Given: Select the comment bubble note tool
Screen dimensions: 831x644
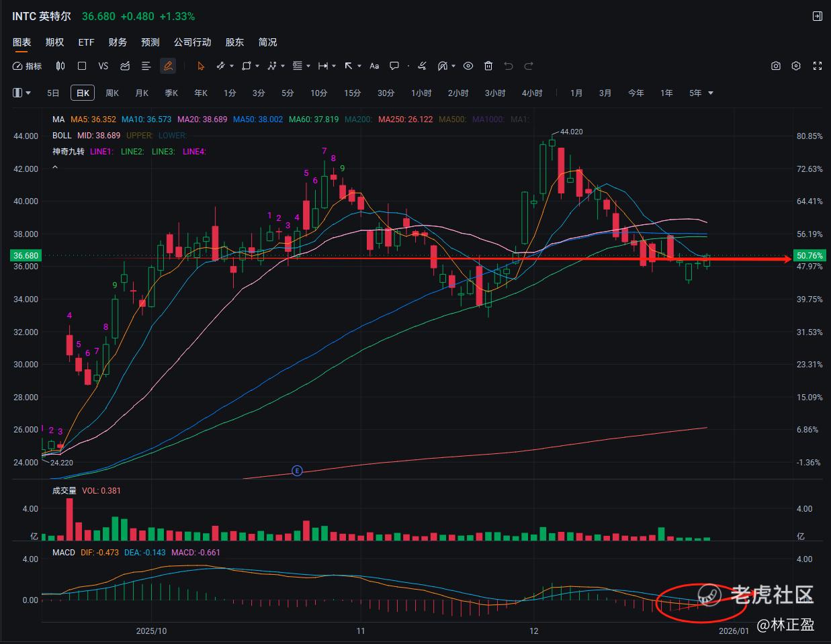Looking at the screenshot, I should tap(394, 66).
